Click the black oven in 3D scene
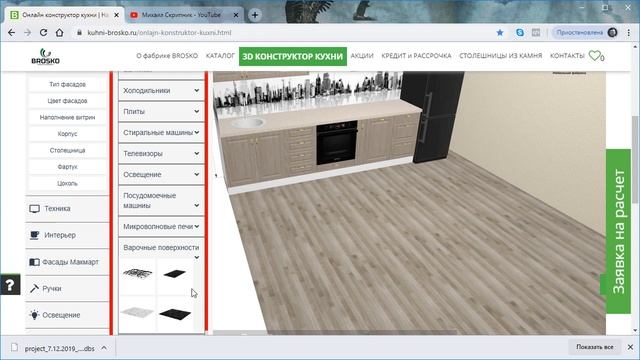The image size is (640, 360). 337,142
